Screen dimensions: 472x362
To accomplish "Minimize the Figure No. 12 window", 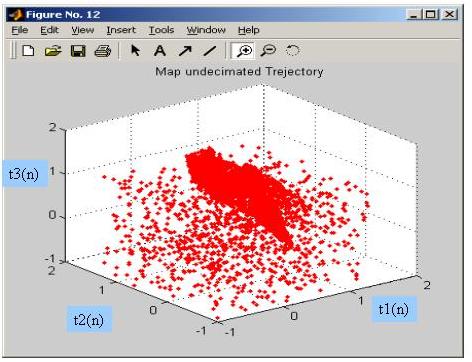I will (x=414, y=14).
